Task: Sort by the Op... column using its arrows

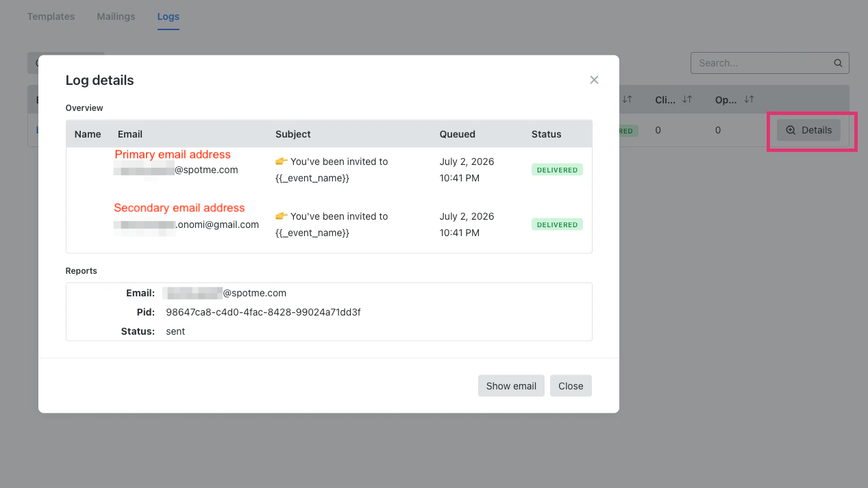Action: pyautogui.click(x=749, y=100)
